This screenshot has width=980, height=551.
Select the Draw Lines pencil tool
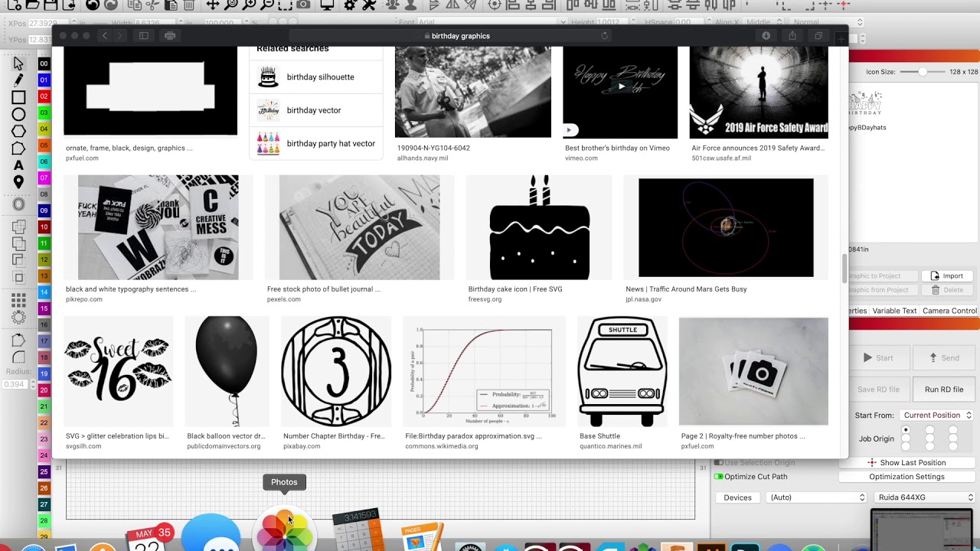point(18,80)
